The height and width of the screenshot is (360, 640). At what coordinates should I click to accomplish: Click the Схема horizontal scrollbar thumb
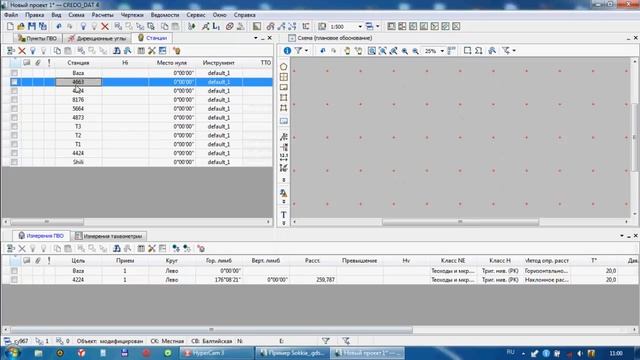point(460,222)
